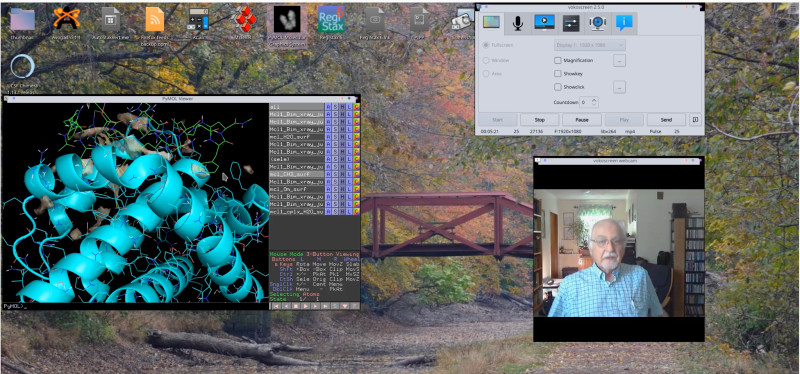The height and width of the screenshot is (374, 800).
Task: Increment the Countdown spinner
Action: [594, 100]
